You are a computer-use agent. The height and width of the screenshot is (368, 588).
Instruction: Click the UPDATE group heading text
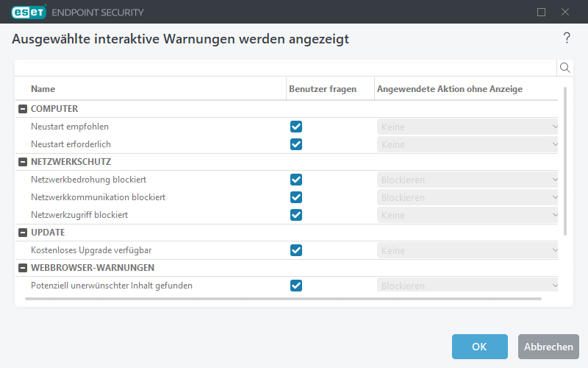48,233
